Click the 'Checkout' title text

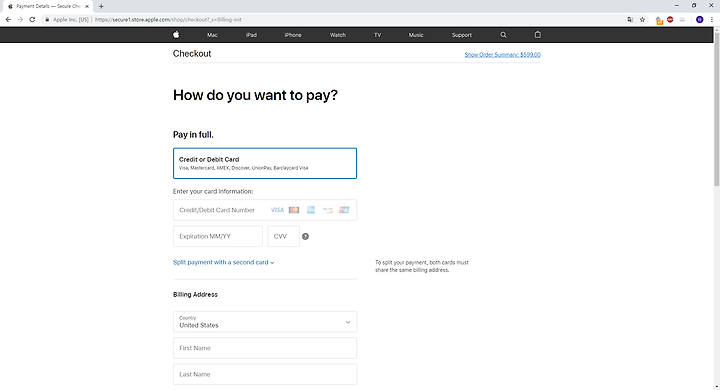(192, 54)
